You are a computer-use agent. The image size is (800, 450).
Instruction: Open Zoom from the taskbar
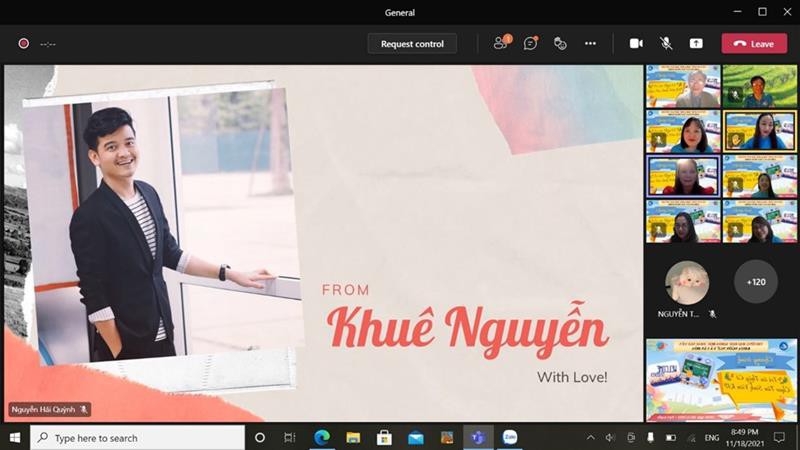pyautogui.click(x=508, y=438)
